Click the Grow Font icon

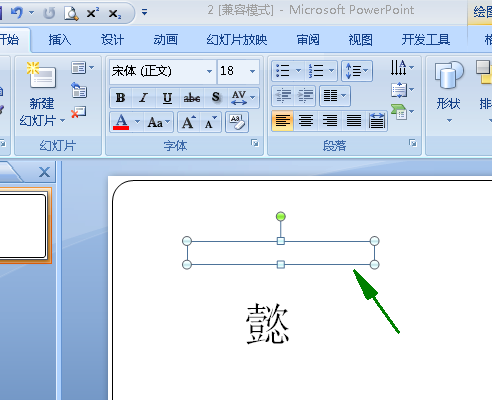(189, 122)
